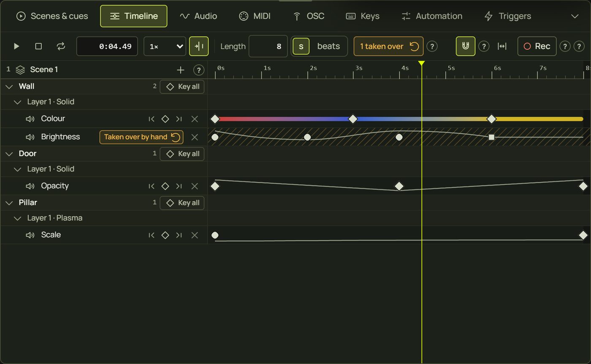
Task: Select the 's' seconds unit toggle
Action: point(301,46)
